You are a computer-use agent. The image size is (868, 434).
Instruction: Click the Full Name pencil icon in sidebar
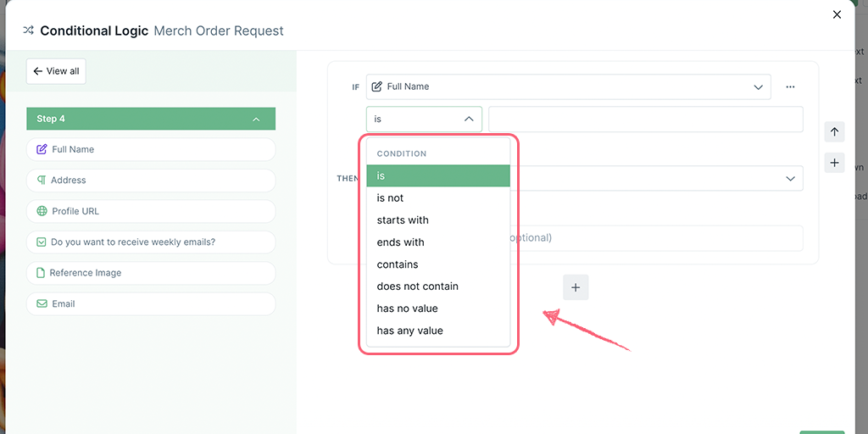42,149
